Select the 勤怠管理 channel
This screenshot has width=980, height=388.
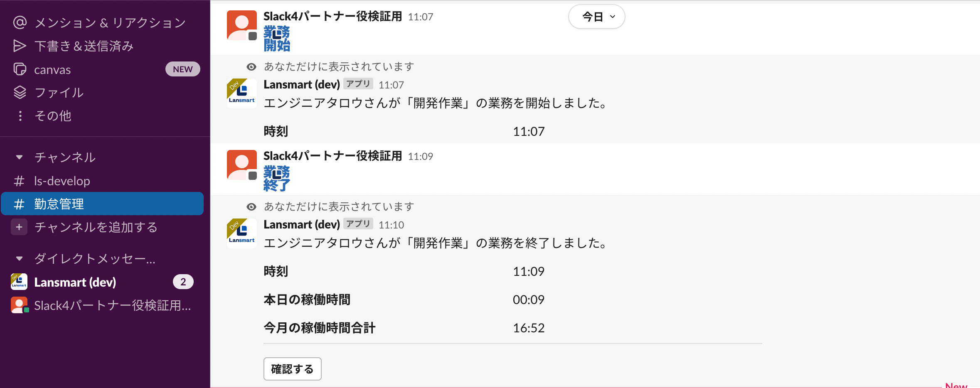coord(59,204)
